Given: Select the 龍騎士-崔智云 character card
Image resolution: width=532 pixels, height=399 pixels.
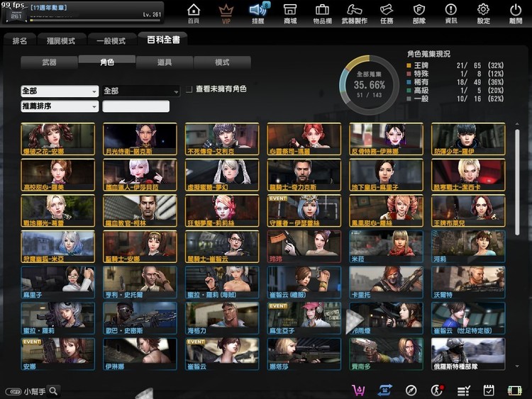Looking at the screenshot, I should (x=222, y=247).
